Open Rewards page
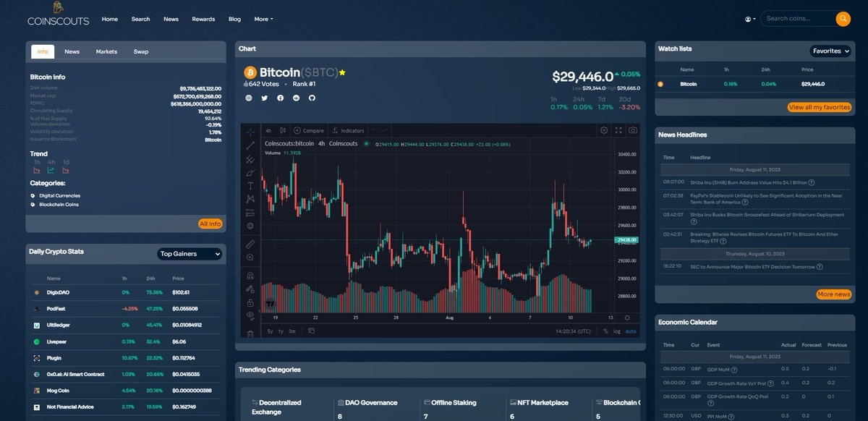Viewport: 868px width, 421px height. pos(203,19)
